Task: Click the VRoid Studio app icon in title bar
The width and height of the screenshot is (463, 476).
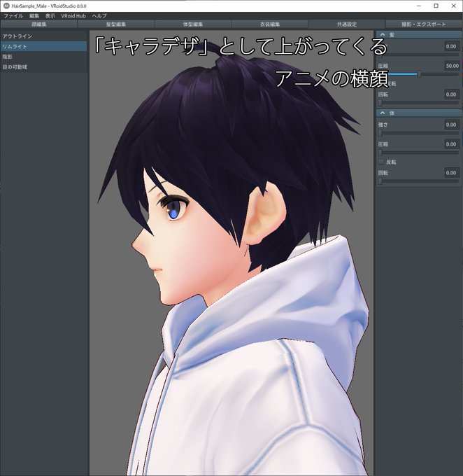Action: 6,6
